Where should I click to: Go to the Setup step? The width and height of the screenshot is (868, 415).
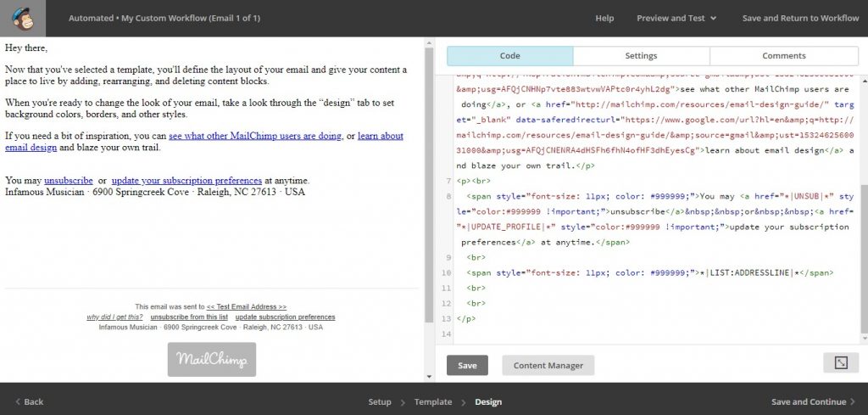click(380, 401)
